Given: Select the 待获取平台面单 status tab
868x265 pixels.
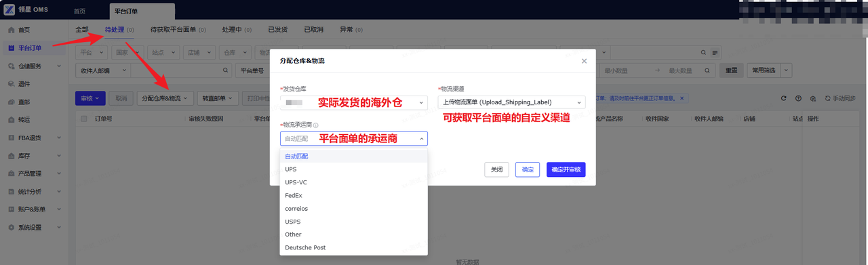Looking at the screenshot, I should (178, 30).
